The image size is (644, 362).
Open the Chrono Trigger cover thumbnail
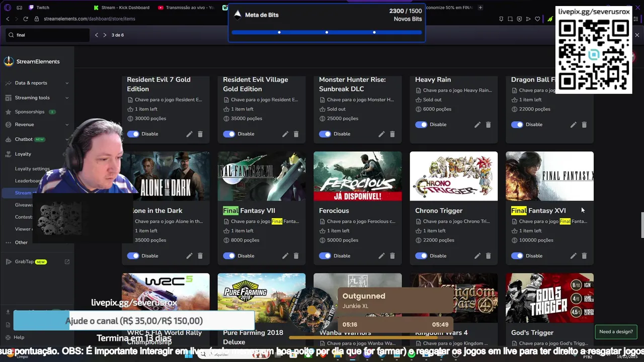point(454,176)
